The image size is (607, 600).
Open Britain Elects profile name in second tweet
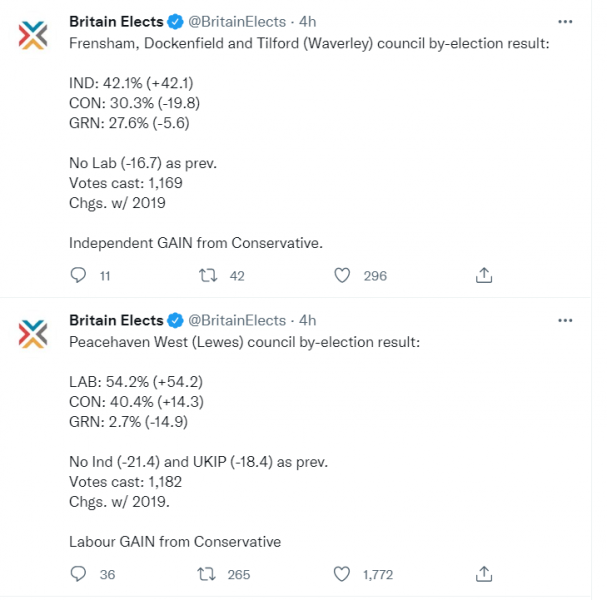coord(115,320)
